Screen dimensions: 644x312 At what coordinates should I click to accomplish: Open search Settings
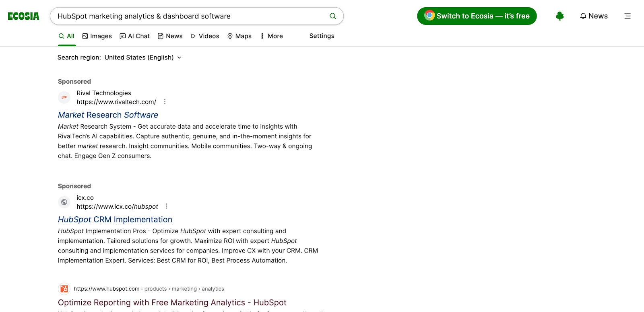pyautogui.click(x=322, y=36)
